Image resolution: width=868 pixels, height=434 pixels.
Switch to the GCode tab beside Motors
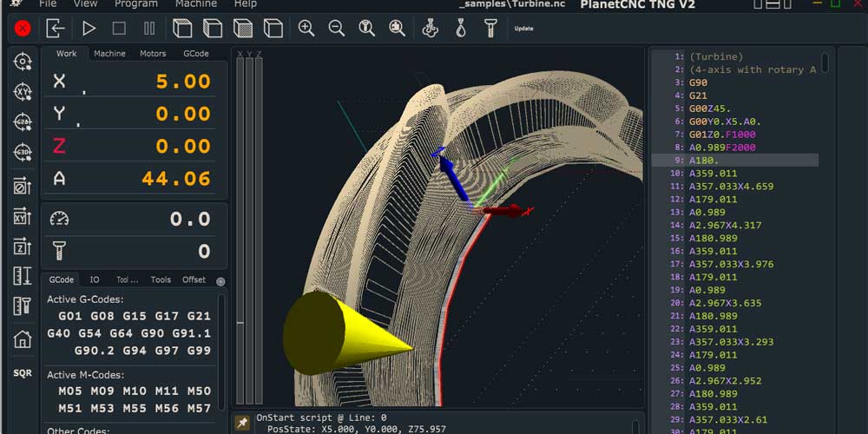[x=196, y=54]
